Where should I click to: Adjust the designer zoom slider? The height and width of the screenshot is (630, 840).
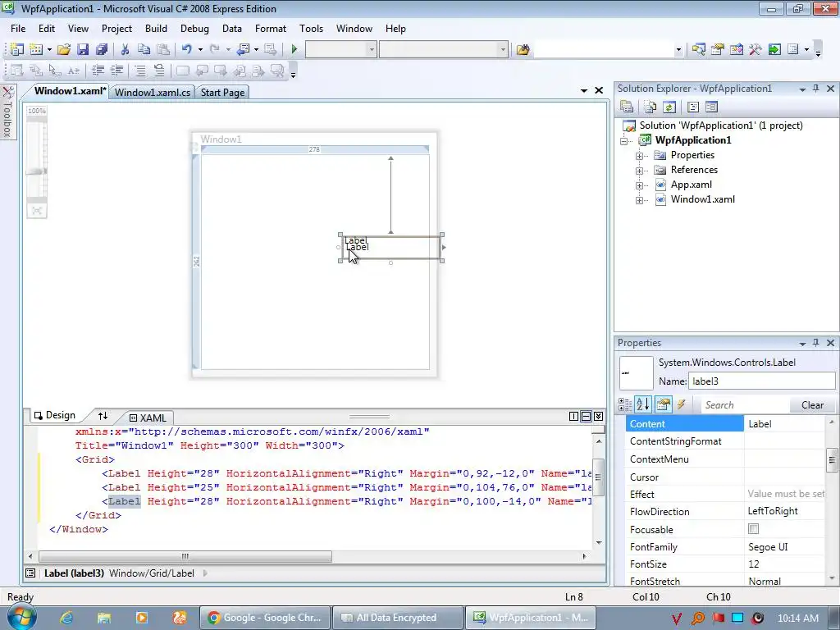pos(36,171)
